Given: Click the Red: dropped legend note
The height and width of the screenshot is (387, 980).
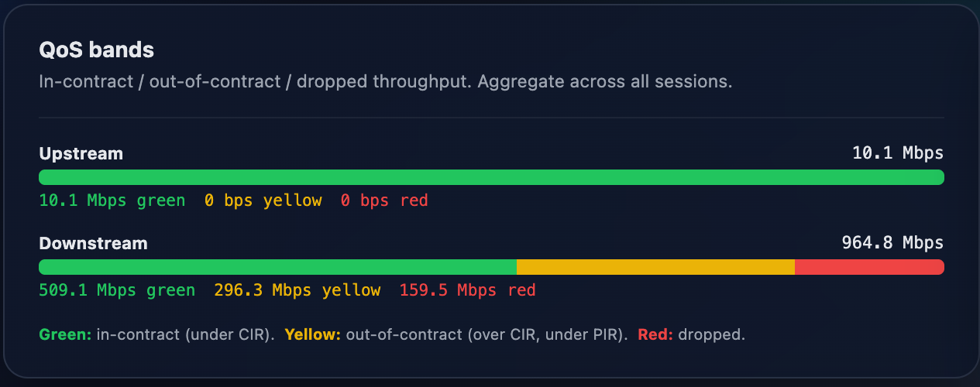Looking at the screenshot, I should pyautogui.click(x=691, y=335).
